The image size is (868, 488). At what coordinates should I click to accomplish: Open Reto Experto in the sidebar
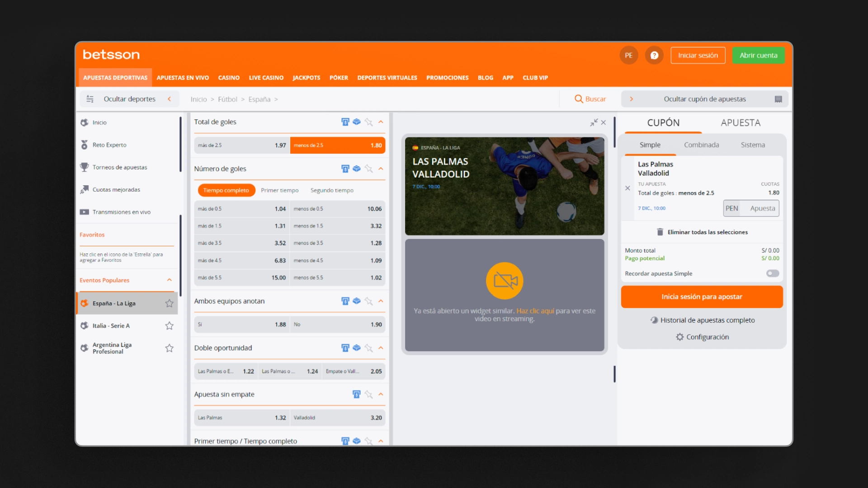[x=109, y=145]
